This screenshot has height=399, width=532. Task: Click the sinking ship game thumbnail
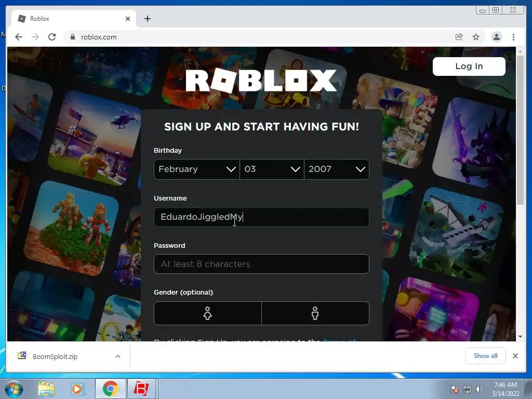pos(456,236)
